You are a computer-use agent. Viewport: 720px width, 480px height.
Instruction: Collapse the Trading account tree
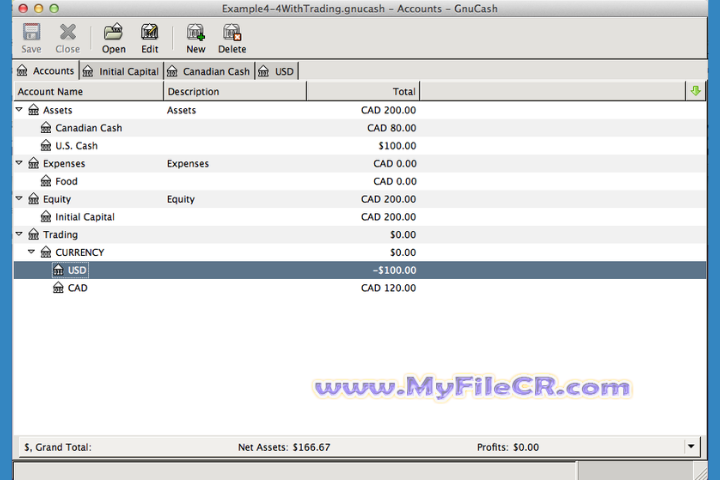pos(19,234)
